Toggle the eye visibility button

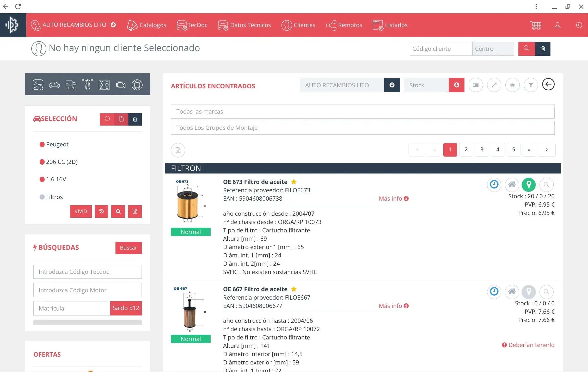[x=512, y=85]
